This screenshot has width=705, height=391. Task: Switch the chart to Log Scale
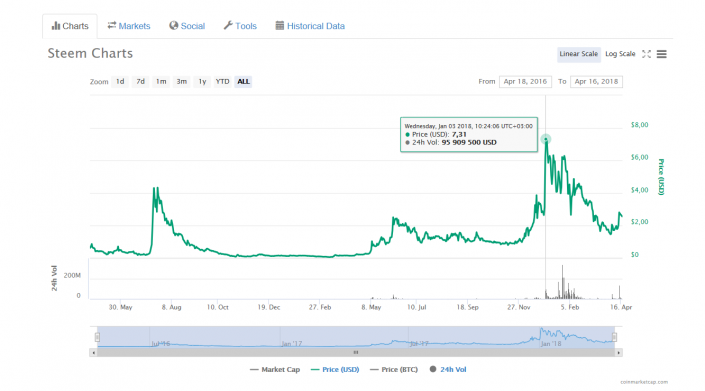[x=620, y=54]
